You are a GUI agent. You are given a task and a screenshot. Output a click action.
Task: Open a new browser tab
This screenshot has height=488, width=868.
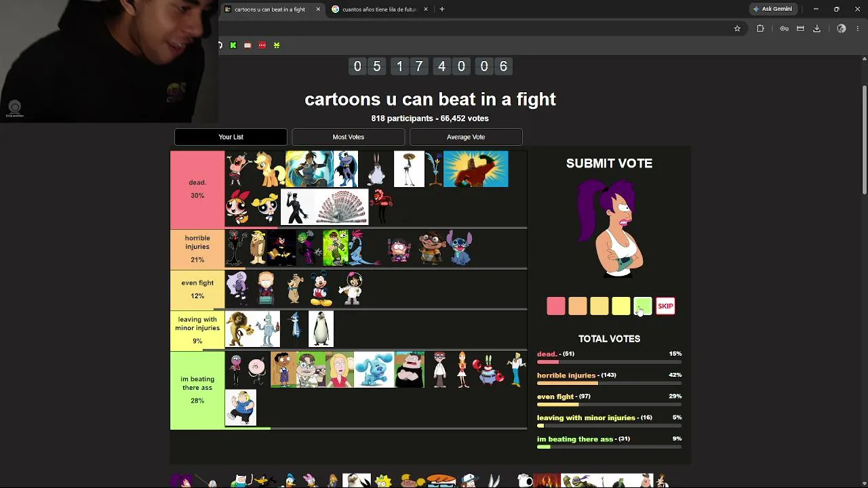tap(441, 9)
